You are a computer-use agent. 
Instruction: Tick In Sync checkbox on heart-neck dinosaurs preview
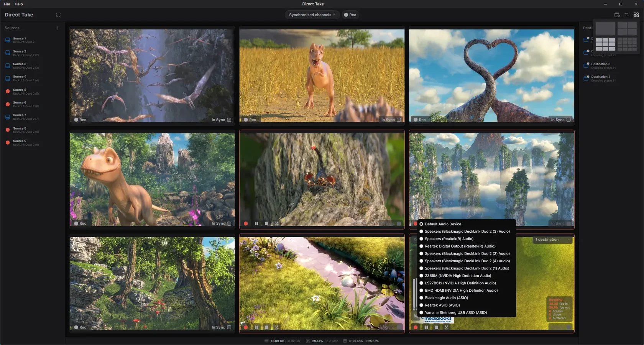click(568, 120)
